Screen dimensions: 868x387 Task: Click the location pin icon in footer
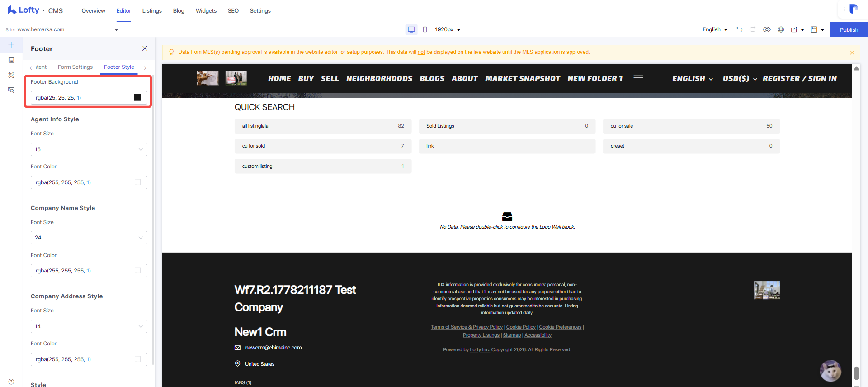click(x=238, y=363)
